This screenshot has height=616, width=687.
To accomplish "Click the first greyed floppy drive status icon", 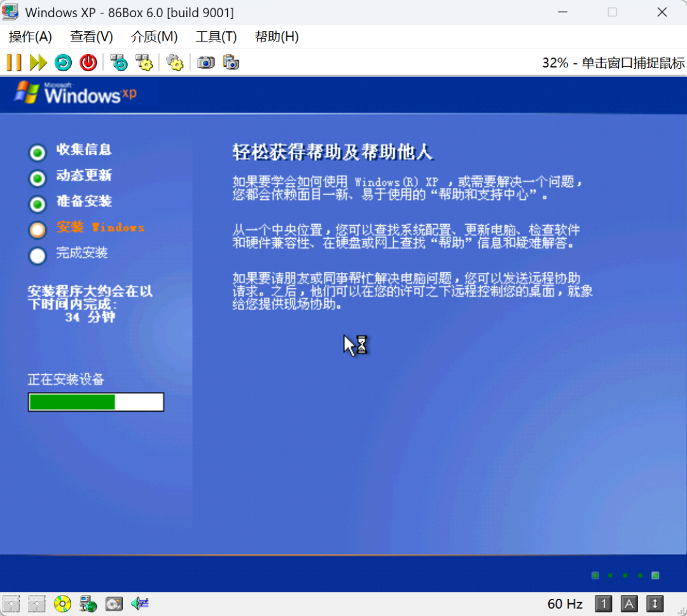I will tap(11, 604).
